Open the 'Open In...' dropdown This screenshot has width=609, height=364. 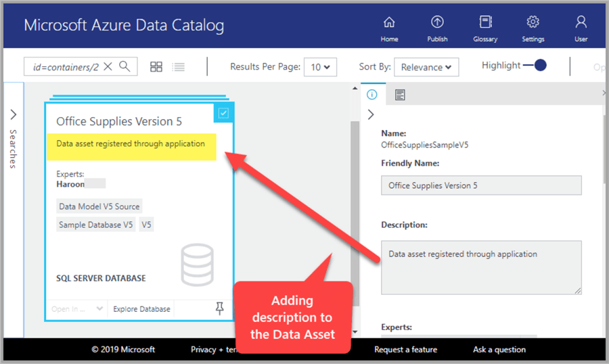pos(77,309)
